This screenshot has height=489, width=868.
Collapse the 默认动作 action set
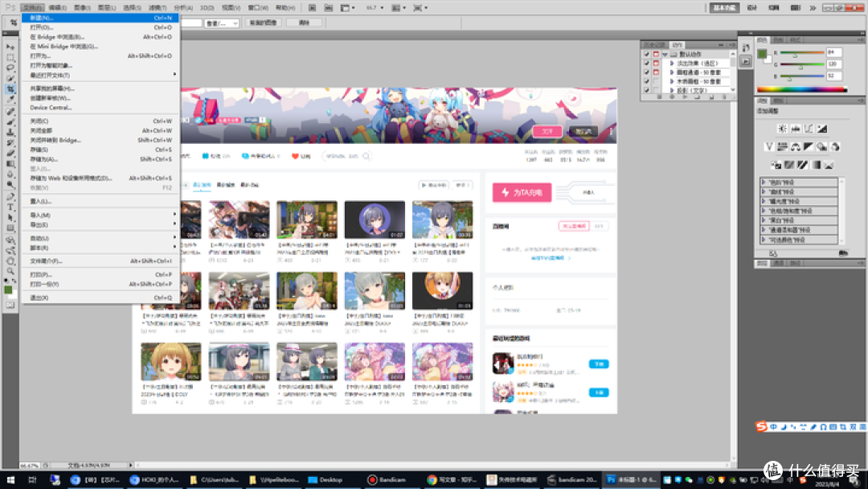pos(665,54)
